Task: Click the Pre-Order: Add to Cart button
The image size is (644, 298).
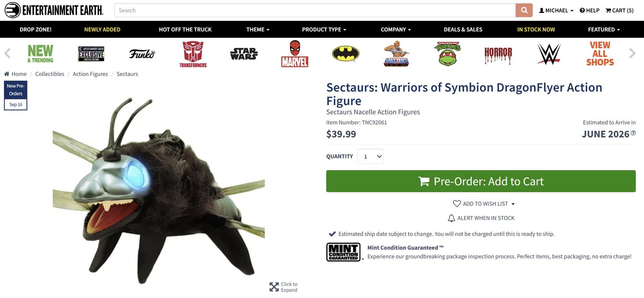Action: [x=483, y=181]
